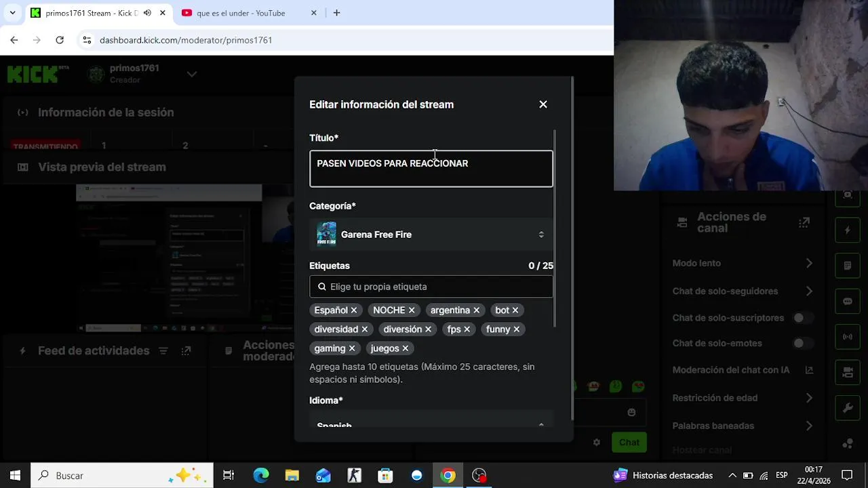Open primos1761 channel selector dropdown

click(192, 74)
